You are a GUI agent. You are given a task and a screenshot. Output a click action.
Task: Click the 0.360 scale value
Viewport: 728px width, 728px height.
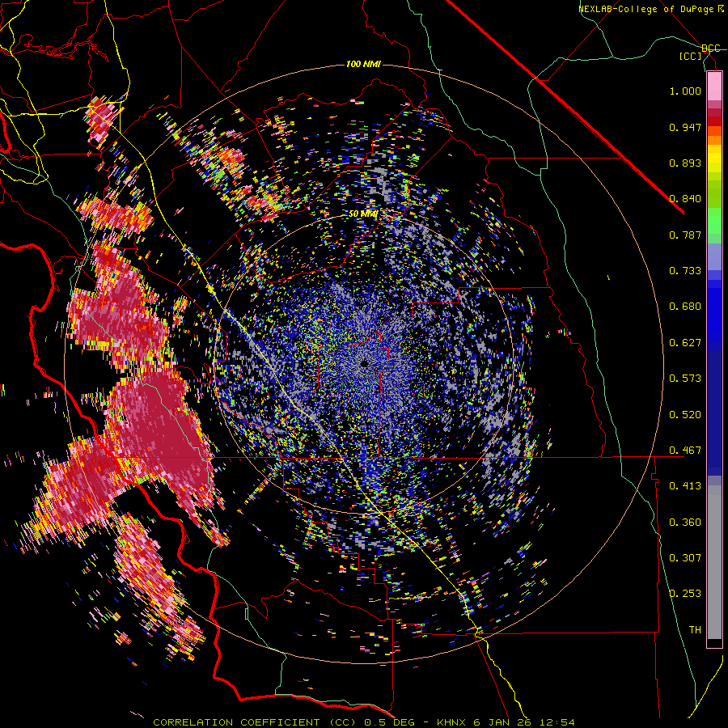tap(685, 523)
